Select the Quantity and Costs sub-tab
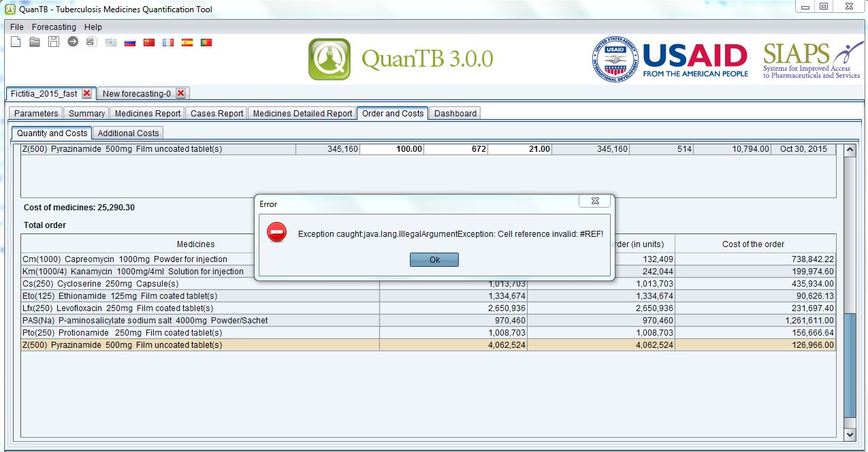Viewport: 868px width, 452px height. (52, 133)
